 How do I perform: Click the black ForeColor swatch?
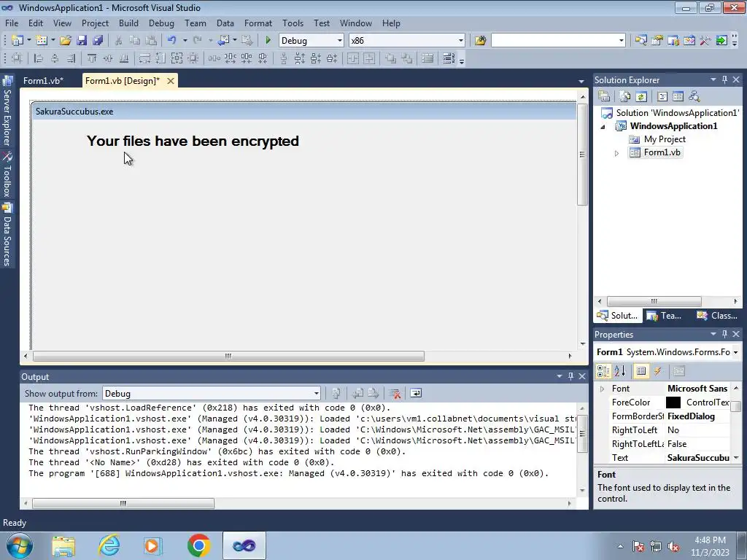point(673,402)
